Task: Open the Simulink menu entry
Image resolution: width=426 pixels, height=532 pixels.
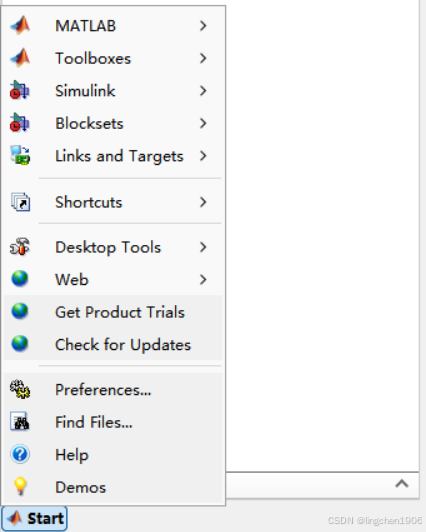Action: (x=113, y=91)
